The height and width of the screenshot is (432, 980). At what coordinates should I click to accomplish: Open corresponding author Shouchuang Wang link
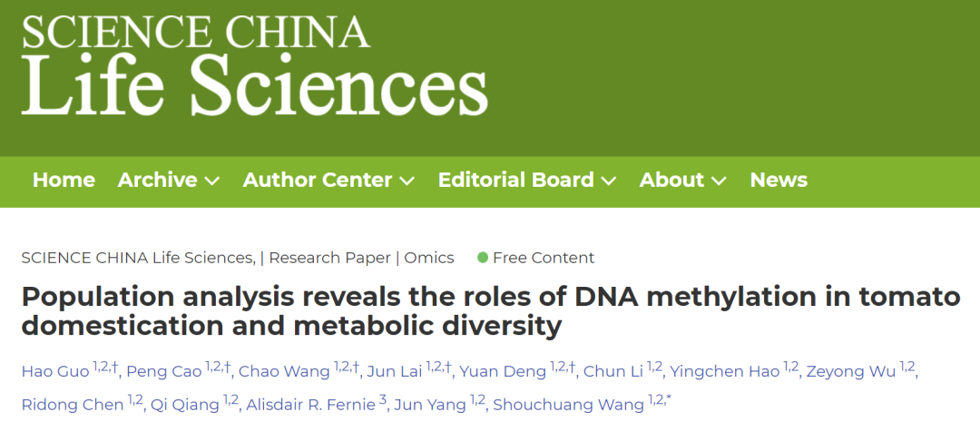[569, 405]
